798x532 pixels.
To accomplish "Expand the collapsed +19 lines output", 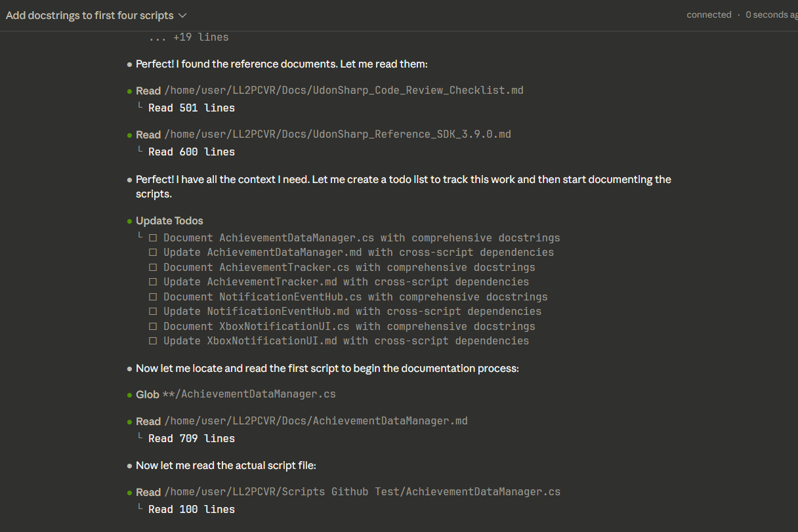I will click(x=188, y=37).
